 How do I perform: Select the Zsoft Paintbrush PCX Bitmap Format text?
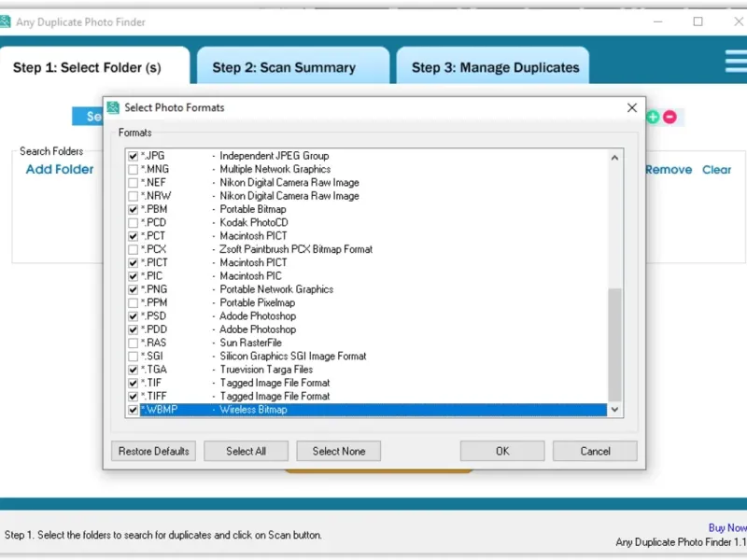click(296, 249)
